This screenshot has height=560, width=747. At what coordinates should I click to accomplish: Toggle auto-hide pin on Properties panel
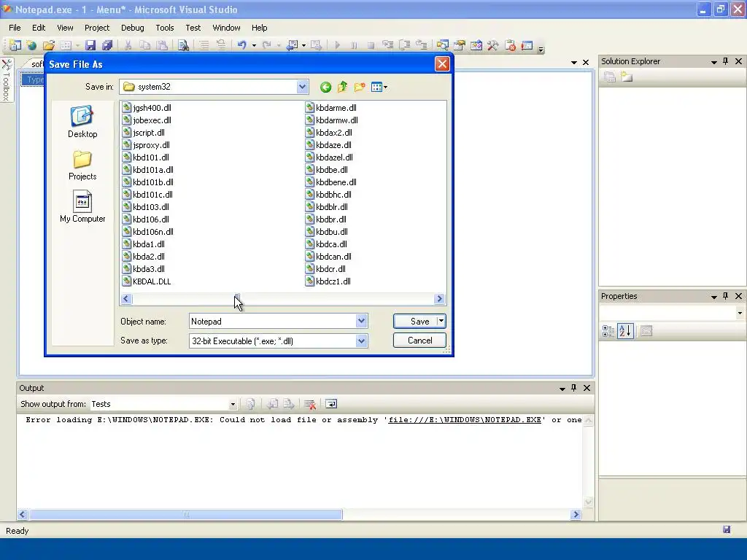coord(726,296)
